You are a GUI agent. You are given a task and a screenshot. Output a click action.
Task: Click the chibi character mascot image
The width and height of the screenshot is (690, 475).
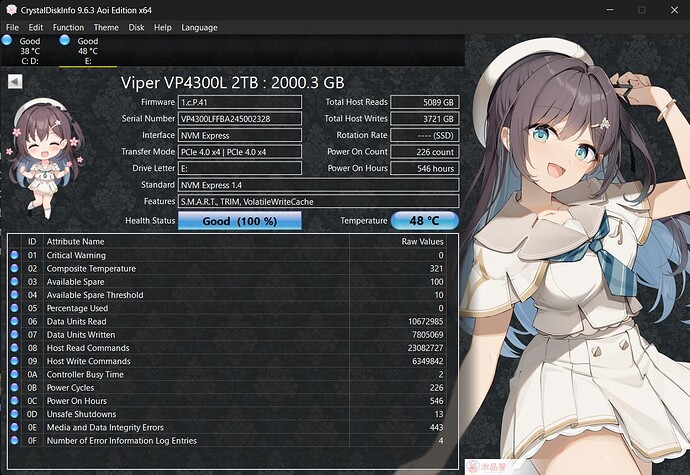(x=44, y=158)
